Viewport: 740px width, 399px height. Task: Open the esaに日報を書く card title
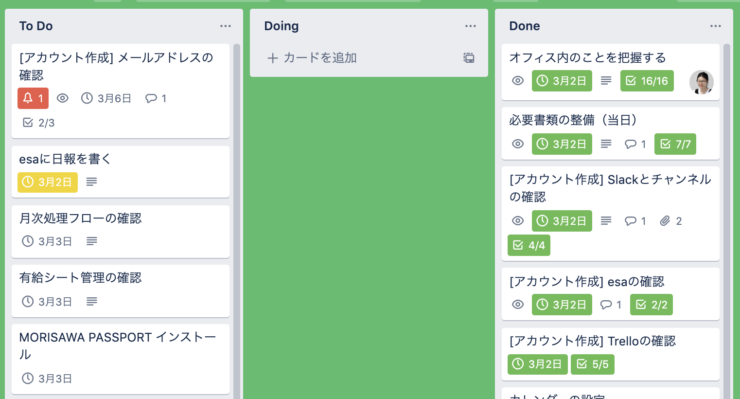coord(65,159)
